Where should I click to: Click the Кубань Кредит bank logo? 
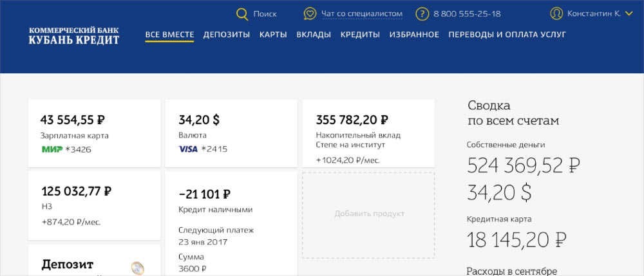coord(74,35)
